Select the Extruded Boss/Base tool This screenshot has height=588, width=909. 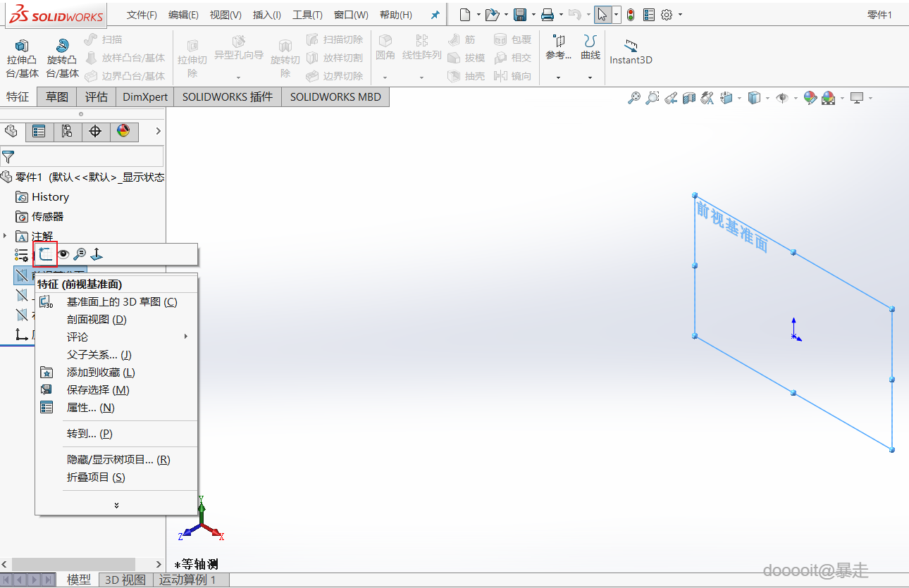(x=22, y=58)
